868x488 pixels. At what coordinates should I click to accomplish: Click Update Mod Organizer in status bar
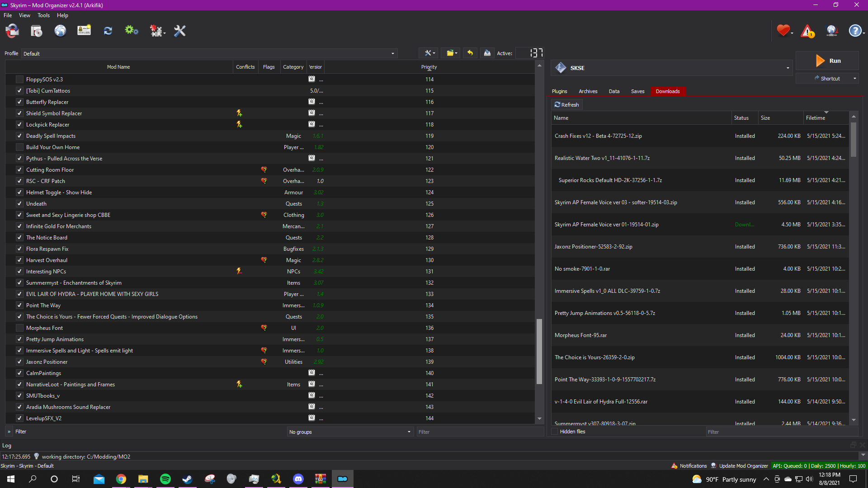[x=740, y=466]
